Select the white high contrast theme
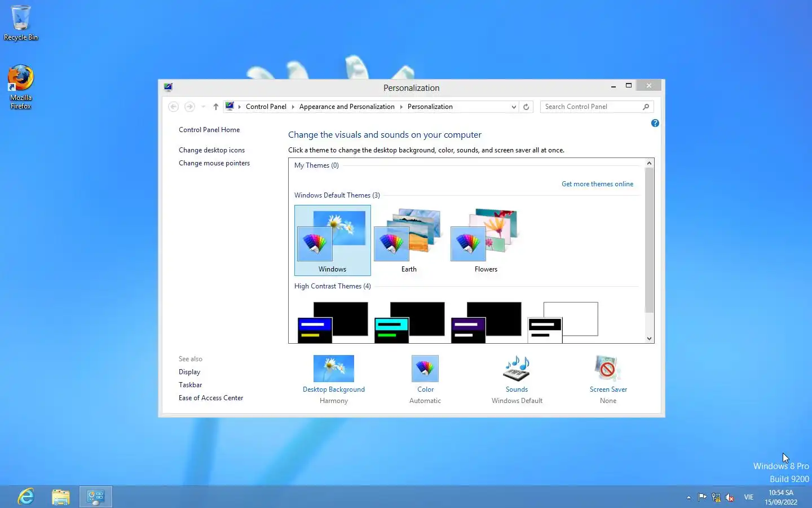812x508 pixels. pos(563,322)
